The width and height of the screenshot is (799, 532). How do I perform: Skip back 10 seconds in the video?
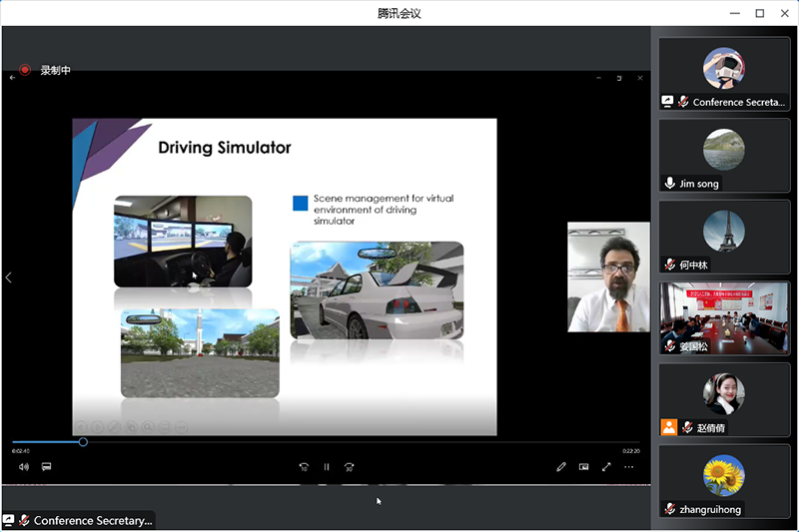[305, 467]
